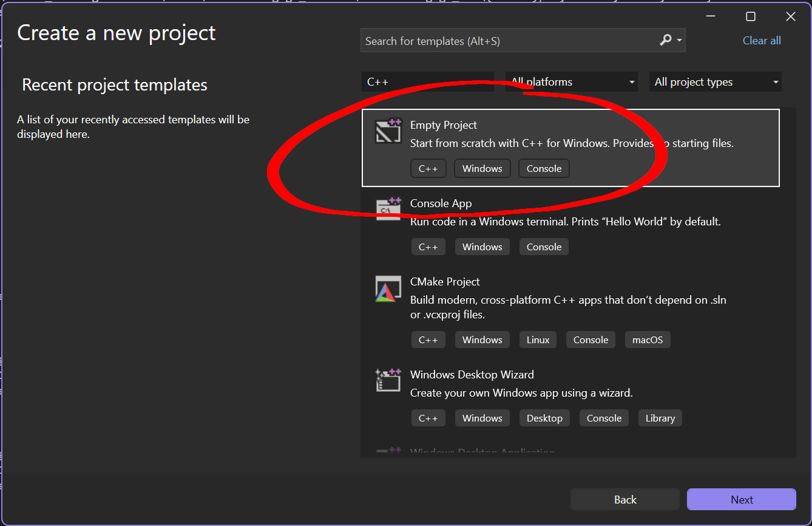Open search options arrow beside magnifier
812x526 pixels.
tap(679, 41)
